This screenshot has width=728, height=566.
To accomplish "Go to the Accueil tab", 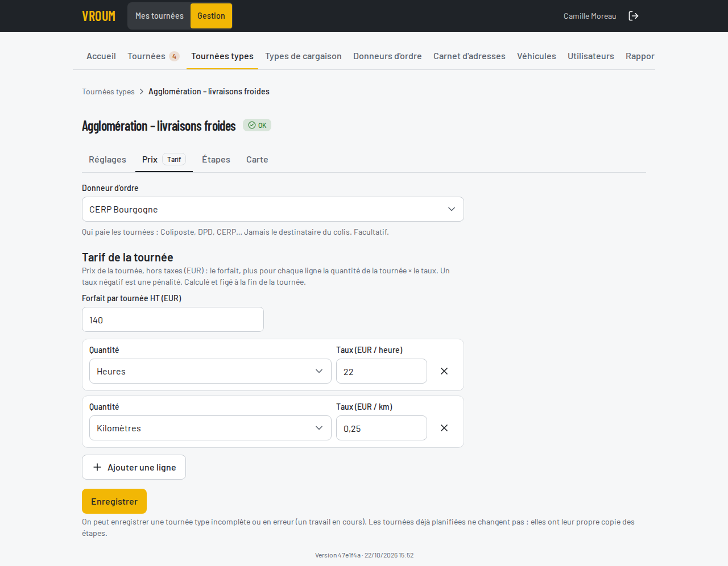I will [101, 56].
